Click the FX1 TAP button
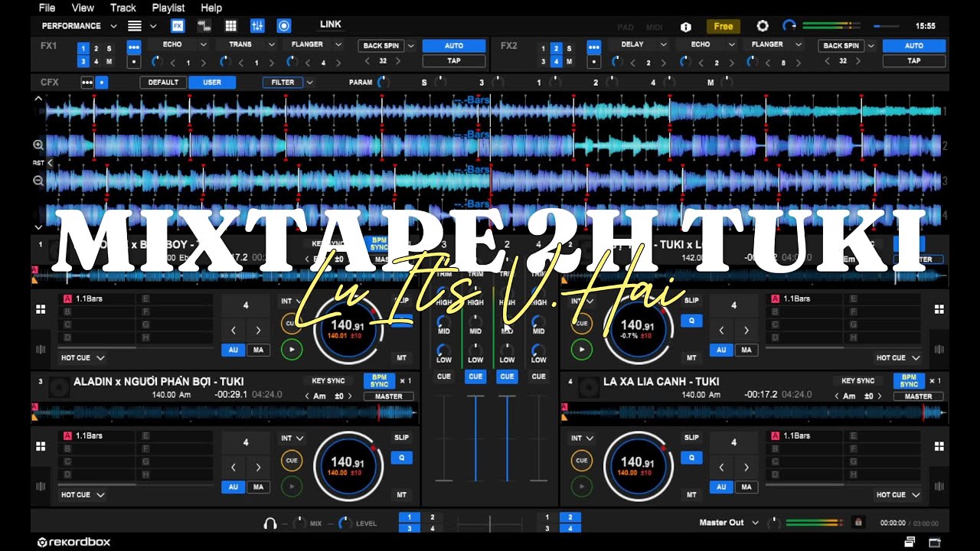980x551 pixels. (454, 60)
